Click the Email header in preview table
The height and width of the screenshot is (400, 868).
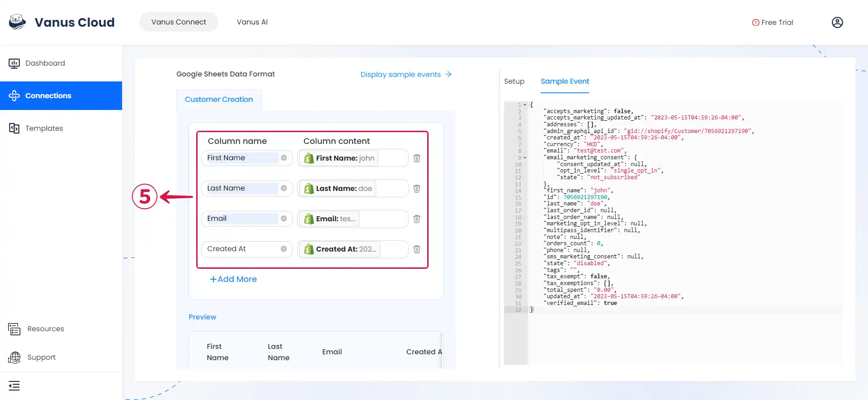pyautogui.click(x=332, y=352)
